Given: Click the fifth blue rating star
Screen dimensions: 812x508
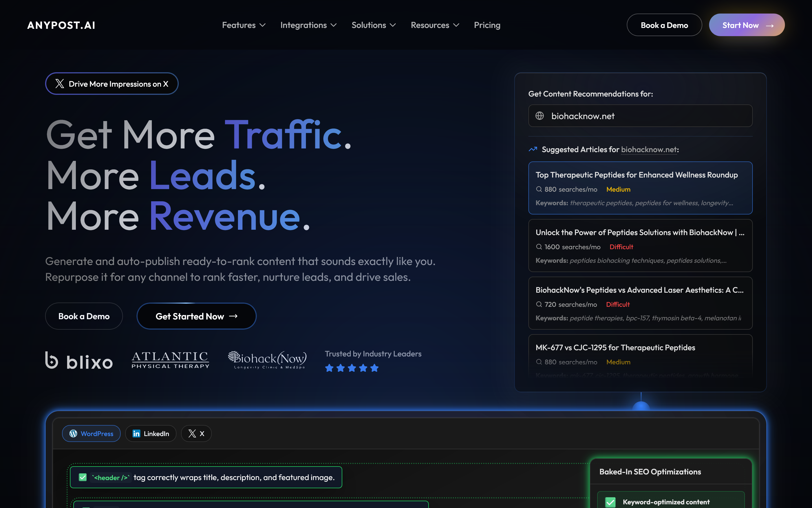Looking at the screenshot, I should [x=374, y=368].
